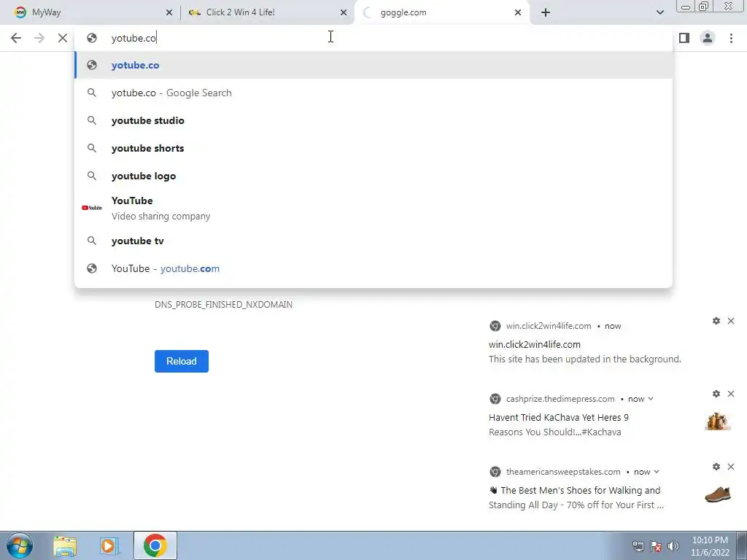Close the MyWay tab
747x560 pixels.
(x=169, y=13)
